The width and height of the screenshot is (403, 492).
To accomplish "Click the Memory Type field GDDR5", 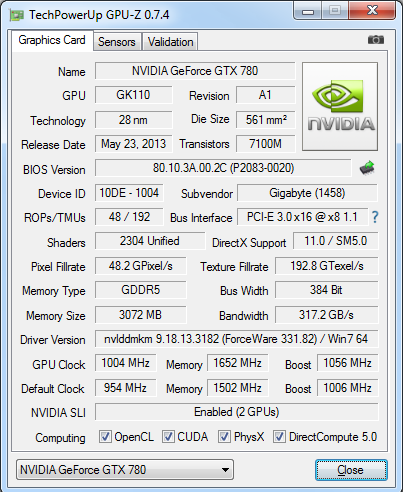I will tap(141, 290).
